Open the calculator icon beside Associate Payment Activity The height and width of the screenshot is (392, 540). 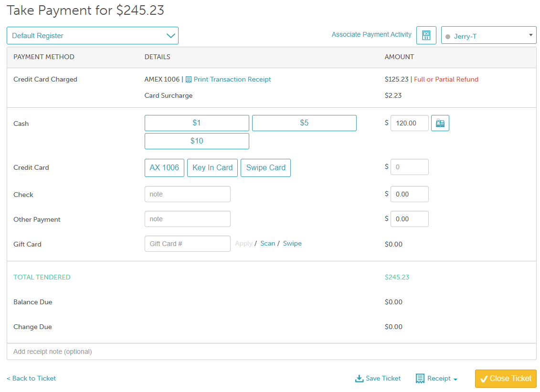pyautogui.click(x=426, y=35)
